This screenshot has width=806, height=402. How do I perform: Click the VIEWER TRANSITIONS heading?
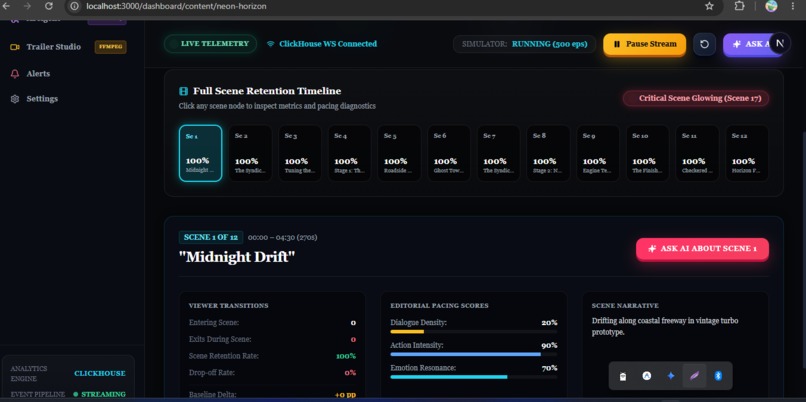[228, 305]
